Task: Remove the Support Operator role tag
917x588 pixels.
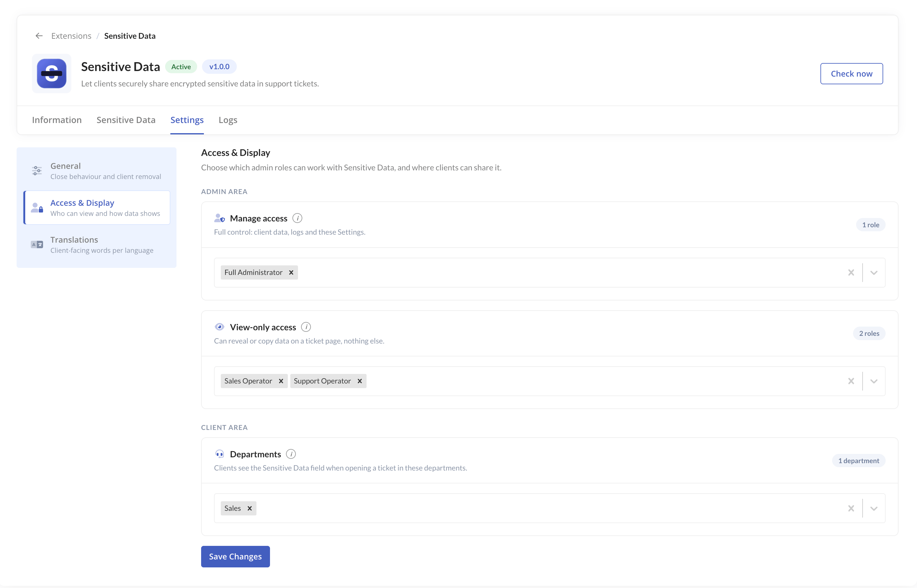Action: coord(359,381)
